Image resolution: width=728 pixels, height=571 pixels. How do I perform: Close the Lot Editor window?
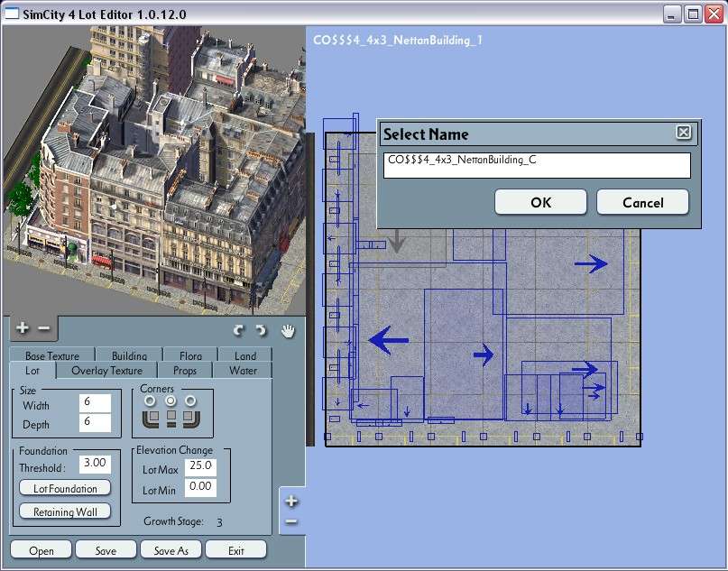714,14
